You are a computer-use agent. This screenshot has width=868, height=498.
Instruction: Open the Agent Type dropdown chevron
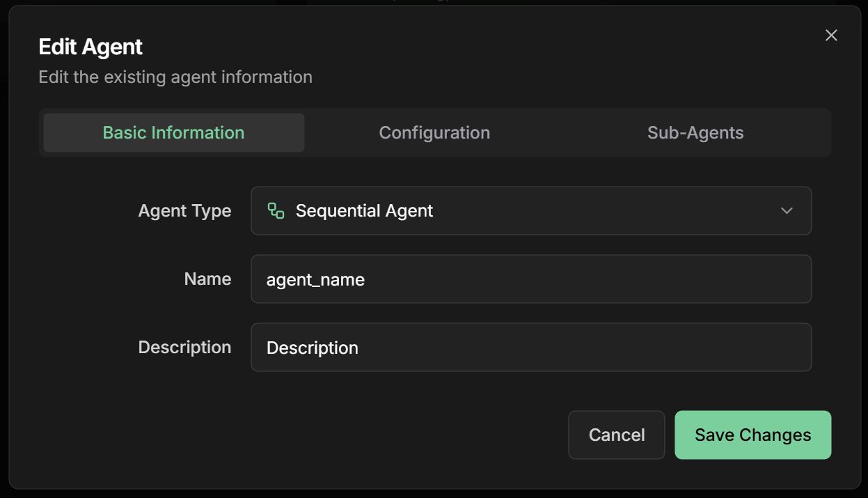click(x=787, y=210)
